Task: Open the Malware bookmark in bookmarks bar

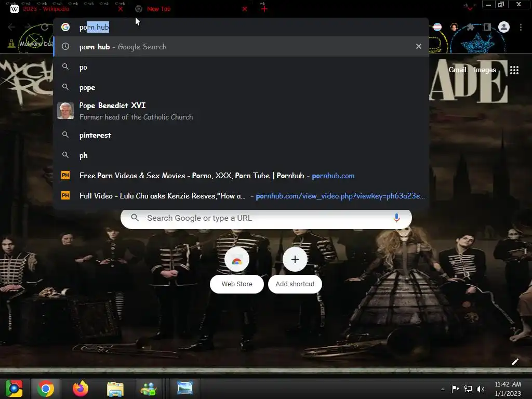Action: pos(31,44)
